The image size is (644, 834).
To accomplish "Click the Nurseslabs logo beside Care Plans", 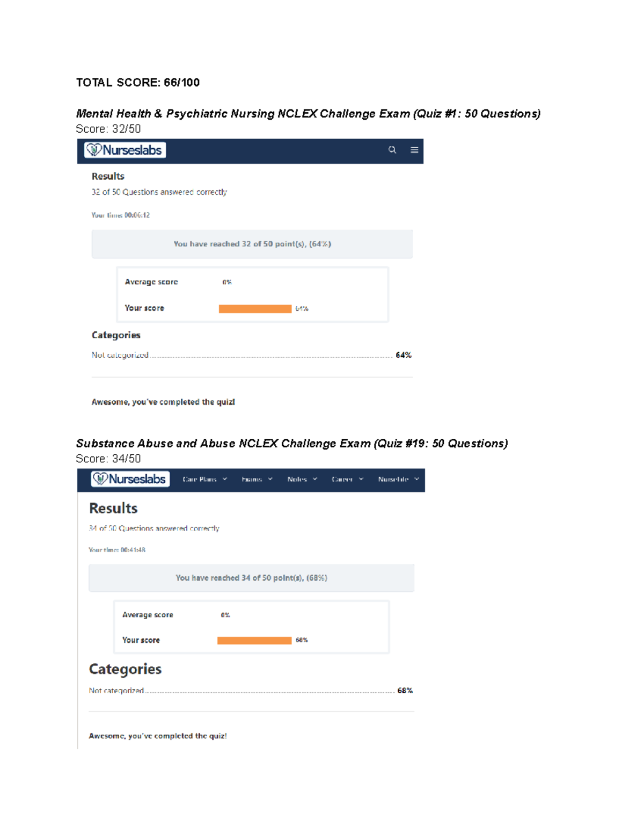I will click(130, 479).
